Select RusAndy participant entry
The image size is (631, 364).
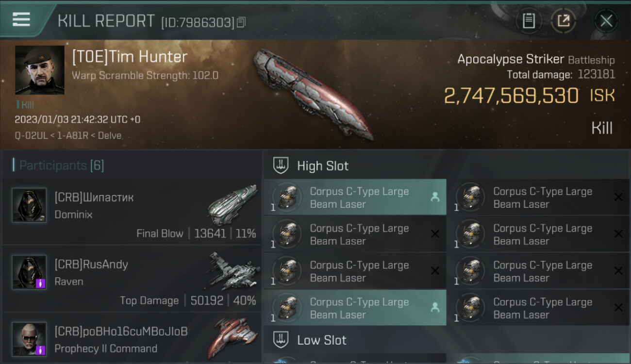click(x=132, y=279)
